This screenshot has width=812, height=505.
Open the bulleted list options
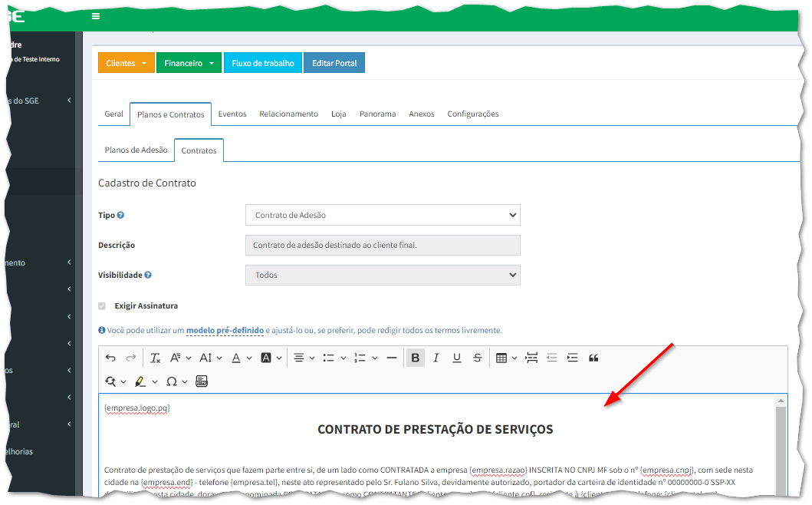[x=334, y=358]
